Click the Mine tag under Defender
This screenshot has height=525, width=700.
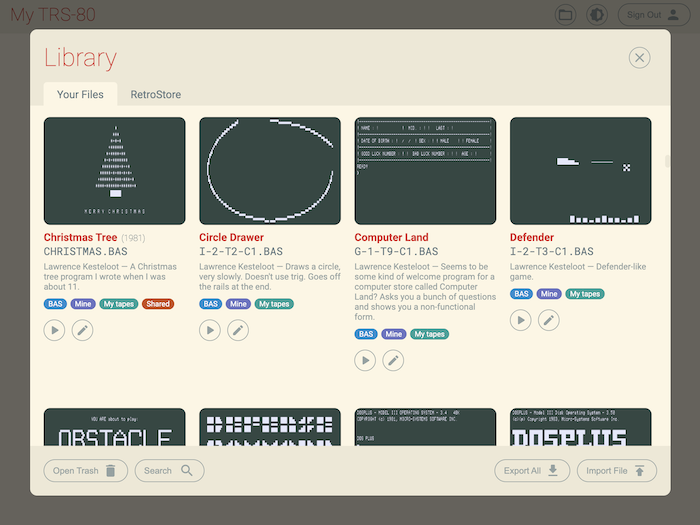tap(549, 294)
